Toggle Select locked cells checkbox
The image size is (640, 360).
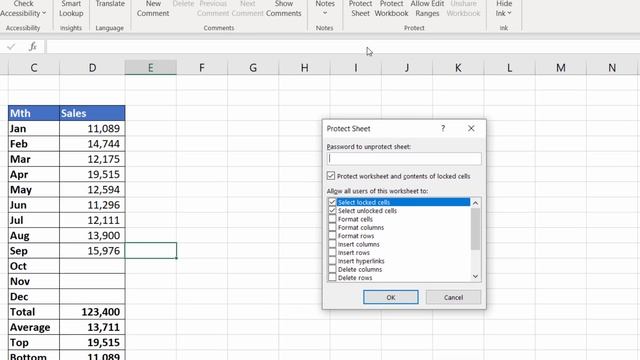pos(332,202)
